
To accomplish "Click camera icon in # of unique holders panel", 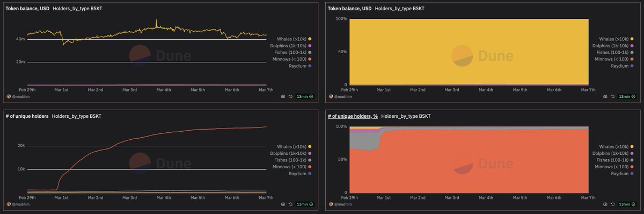I will tap(283, 204).
